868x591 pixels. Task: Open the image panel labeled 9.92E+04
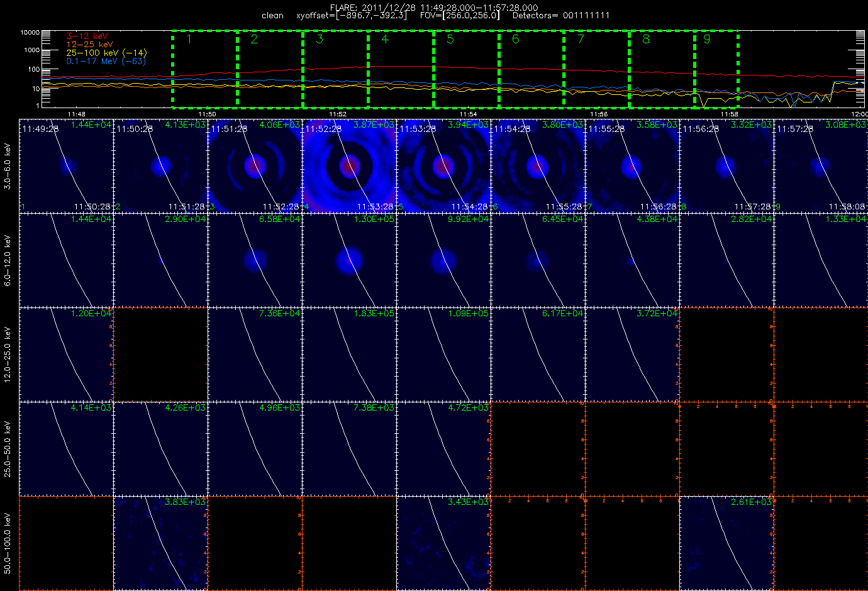tap(443, 260)
